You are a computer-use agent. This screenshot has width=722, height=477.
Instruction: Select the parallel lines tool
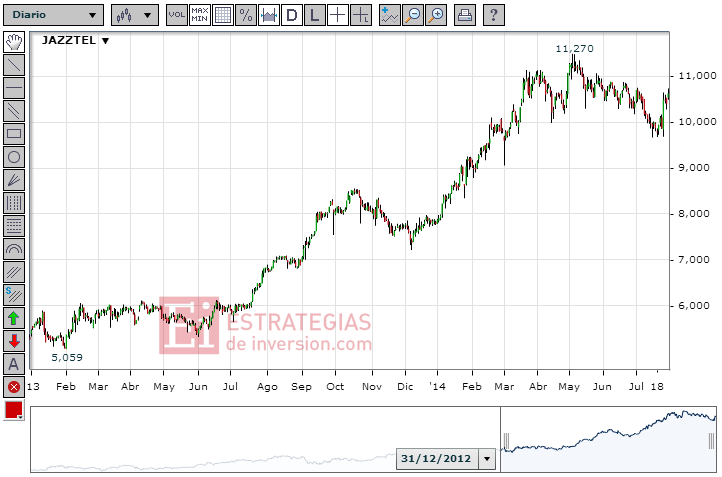pyautogui.click(x=14, y=111)
